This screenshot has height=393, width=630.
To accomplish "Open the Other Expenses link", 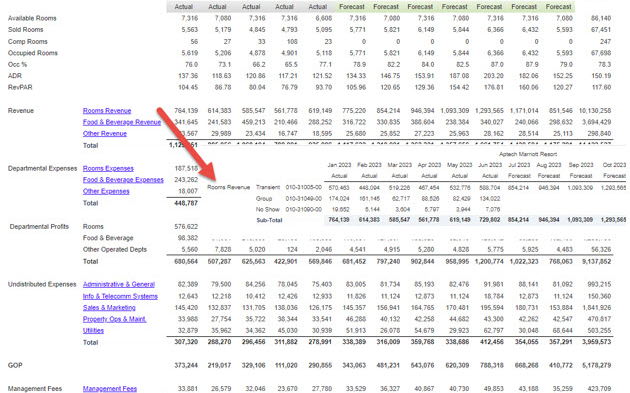I will 106,191.
